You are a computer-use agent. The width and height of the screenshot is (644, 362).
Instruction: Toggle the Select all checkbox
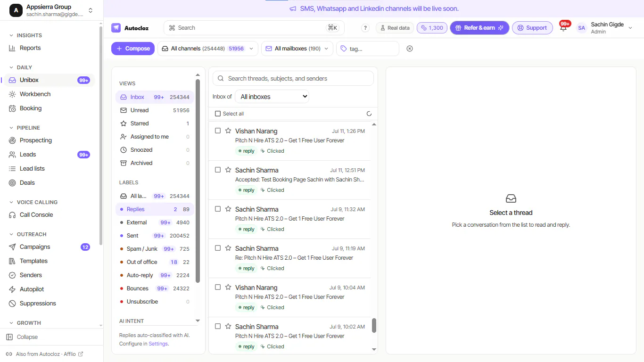point(218,114)
